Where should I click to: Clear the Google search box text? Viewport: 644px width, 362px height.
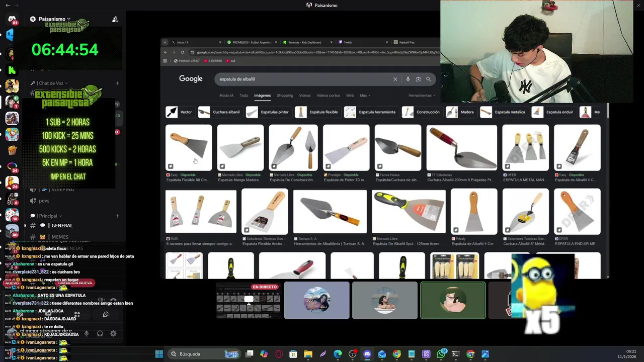(395, 79)
